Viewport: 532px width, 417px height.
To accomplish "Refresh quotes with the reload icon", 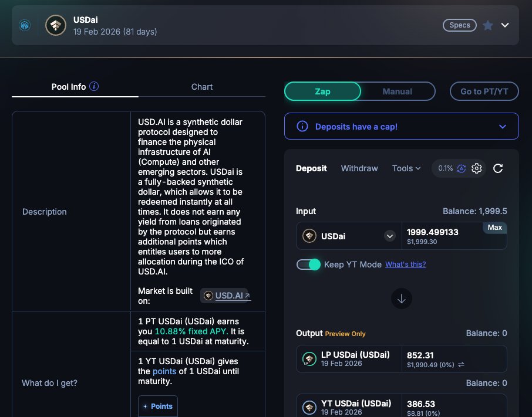I will (x=498, y=168).
